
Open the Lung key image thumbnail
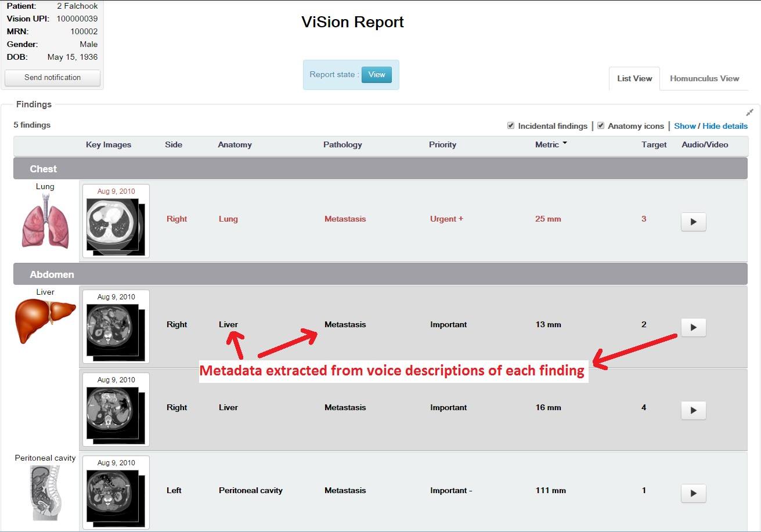(x=116, y=221)
